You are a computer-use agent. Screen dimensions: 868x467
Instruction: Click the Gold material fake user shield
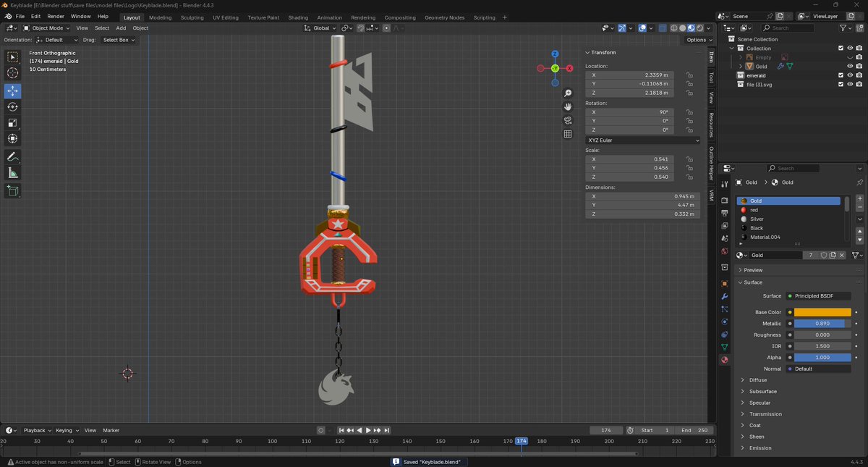point(824,255)
